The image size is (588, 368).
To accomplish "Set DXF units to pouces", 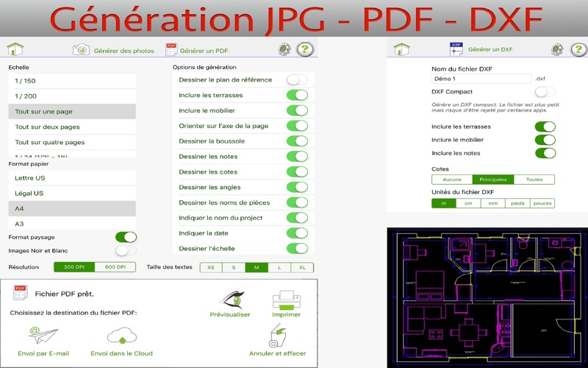I will 542,203.
